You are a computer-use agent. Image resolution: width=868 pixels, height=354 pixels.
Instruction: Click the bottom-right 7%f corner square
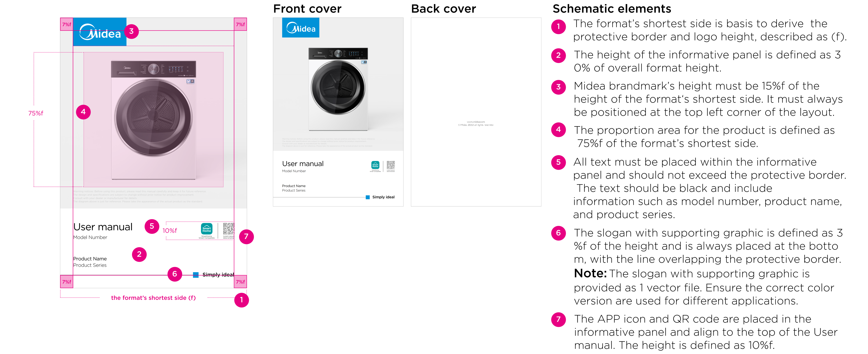[x=240, y=281]
